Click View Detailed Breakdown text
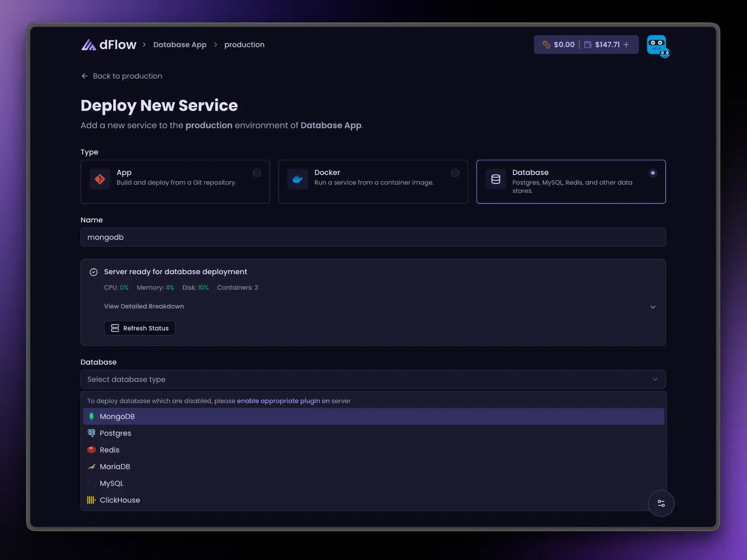This screenshot has width=747, height=560. pyautogui.click(x=144, y=306)
